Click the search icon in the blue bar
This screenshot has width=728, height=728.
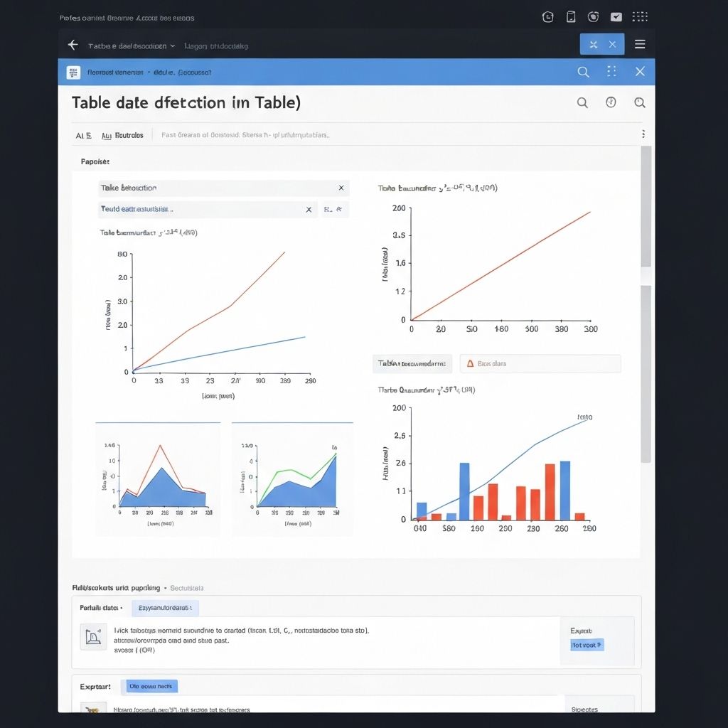click(x=583, y=72)
